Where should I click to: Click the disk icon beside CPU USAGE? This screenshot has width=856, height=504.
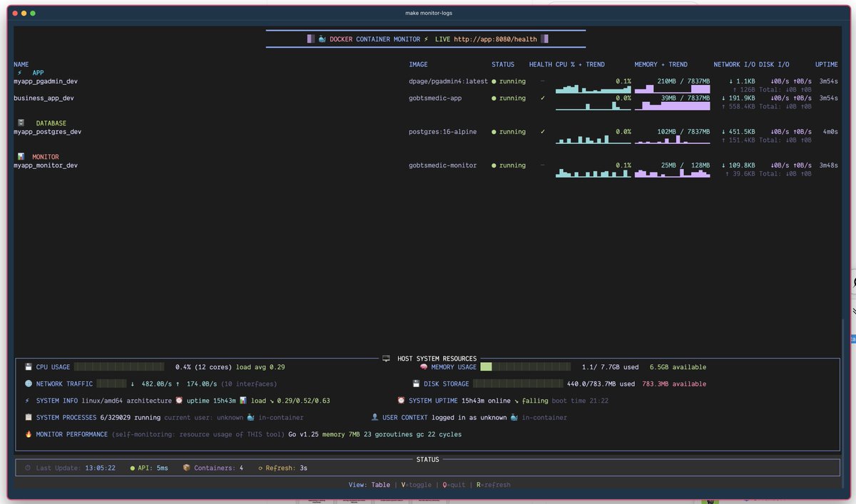pyautogui.click(x=29, y=367)
